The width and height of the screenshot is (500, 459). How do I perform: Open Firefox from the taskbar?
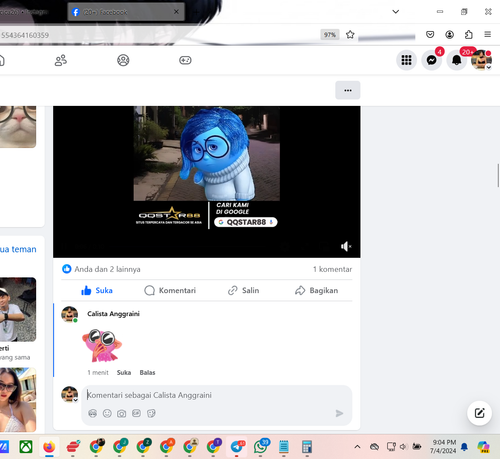pos(49,446)
